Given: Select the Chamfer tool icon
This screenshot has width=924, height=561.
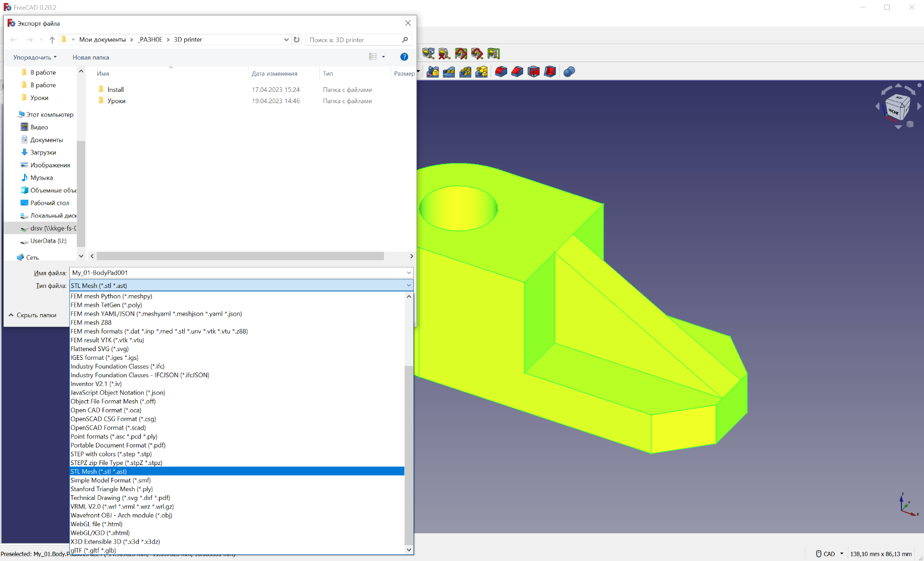Looking at the screenshot, I should click(517, 72).
